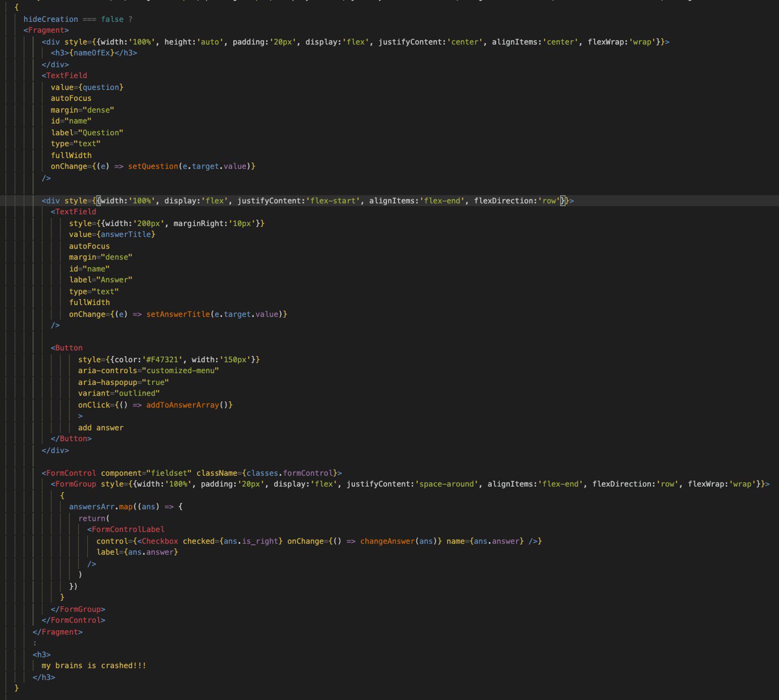Click the closing </FormGroup> tag
Screen dimensions: 779x700
(78, 609)
